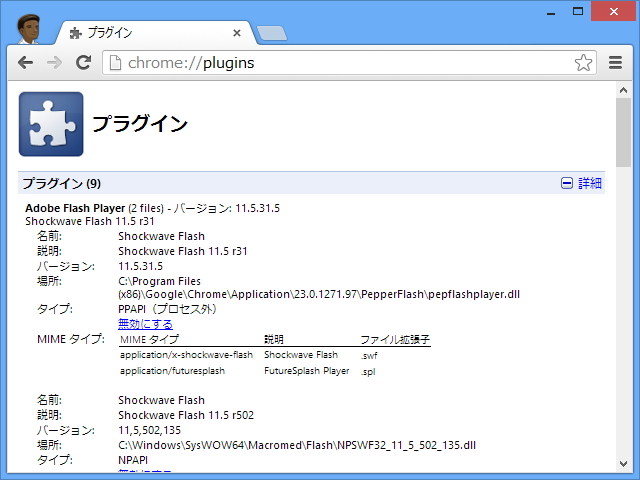Open a new tab
The width and height of the screenshot is (640, 480).
272,33
